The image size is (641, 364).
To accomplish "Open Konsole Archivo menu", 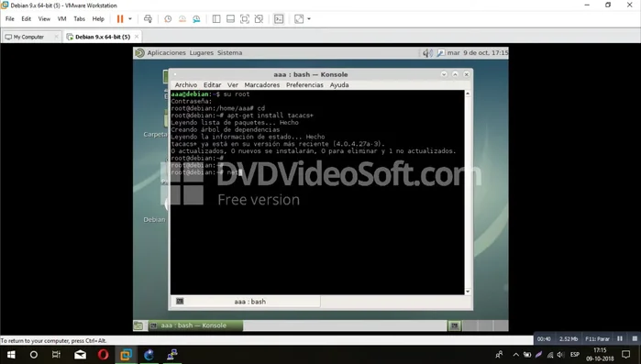I will (x=186, y=85).
